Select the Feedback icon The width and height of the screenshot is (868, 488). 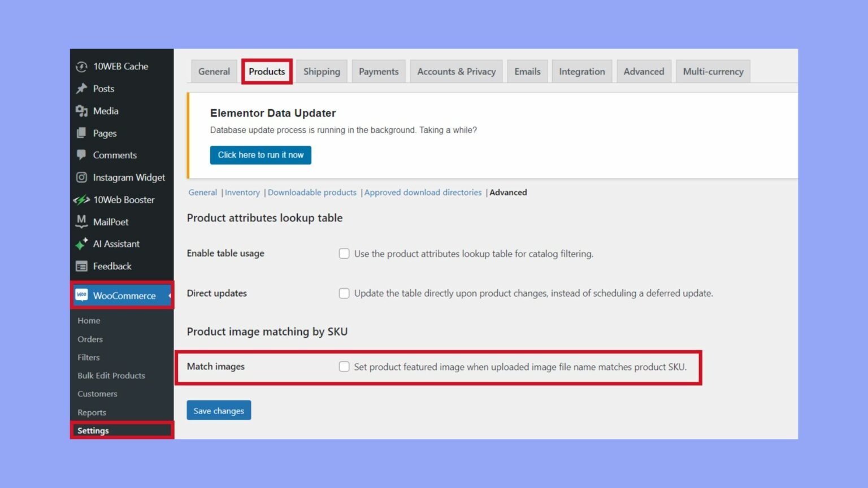point(81,265)
